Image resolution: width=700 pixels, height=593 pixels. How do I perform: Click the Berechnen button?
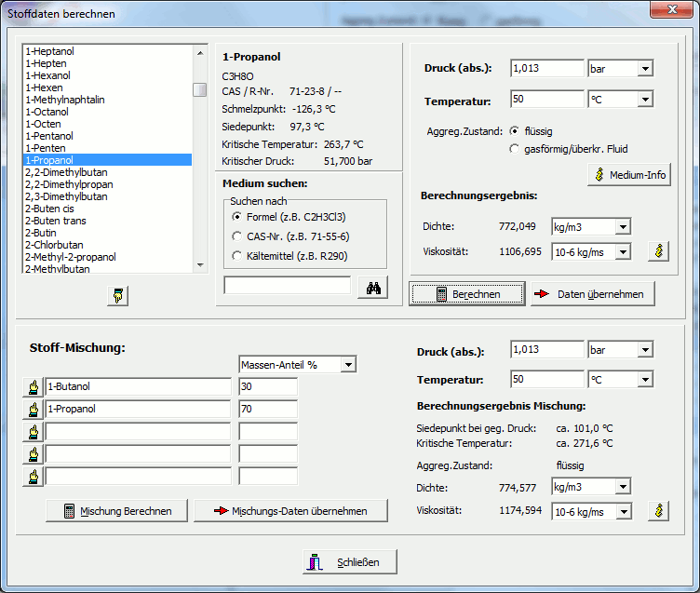(x=467, y=294)
